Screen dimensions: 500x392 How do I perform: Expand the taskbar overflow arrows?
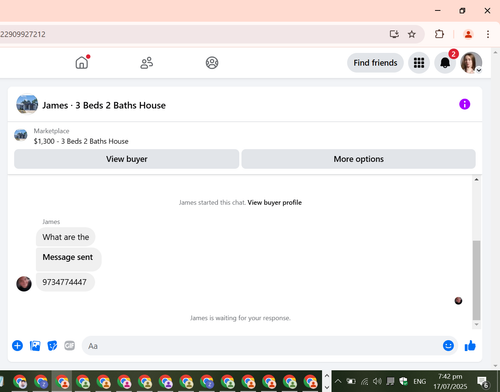tap(327, 381)
